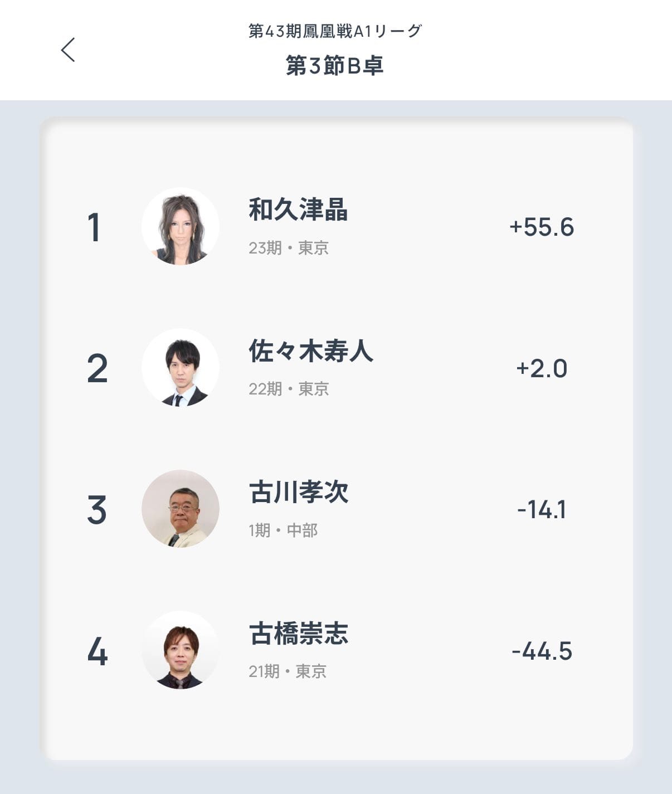Select player name 佐々木寿人
Screen dimensions: 672x794
pos(311,351)
